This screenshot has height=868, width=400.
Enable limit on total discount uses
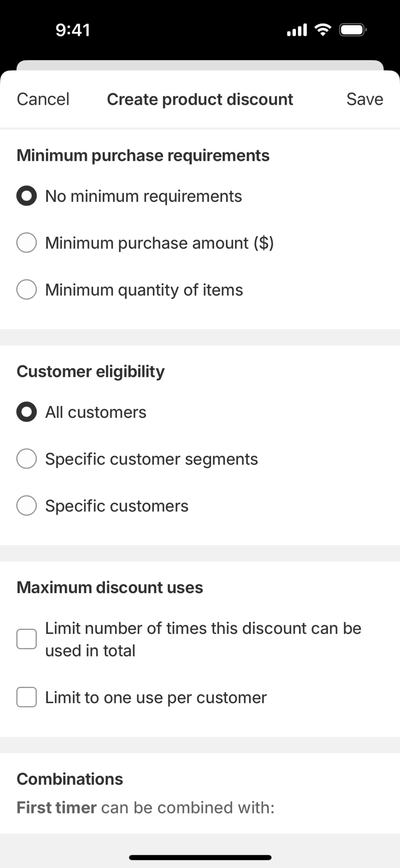(x=27, y=639)
